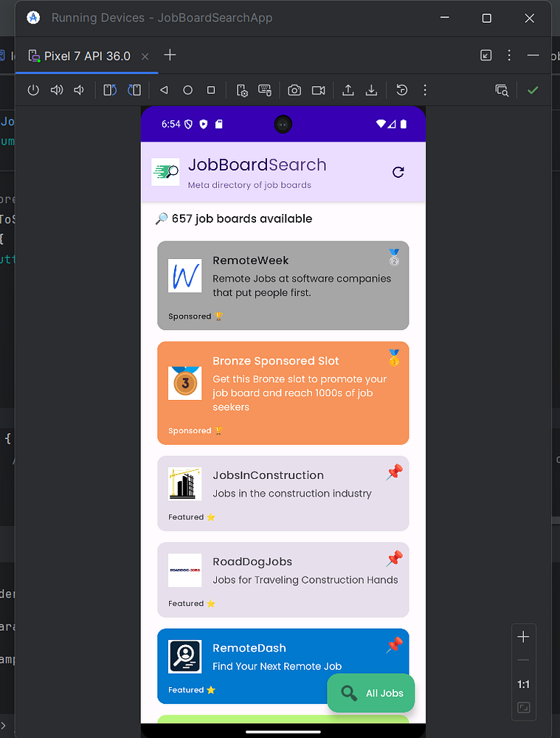Tap the RemoteDash logo icon
This screenshot has width=560, height=738.
coord(185,656)
